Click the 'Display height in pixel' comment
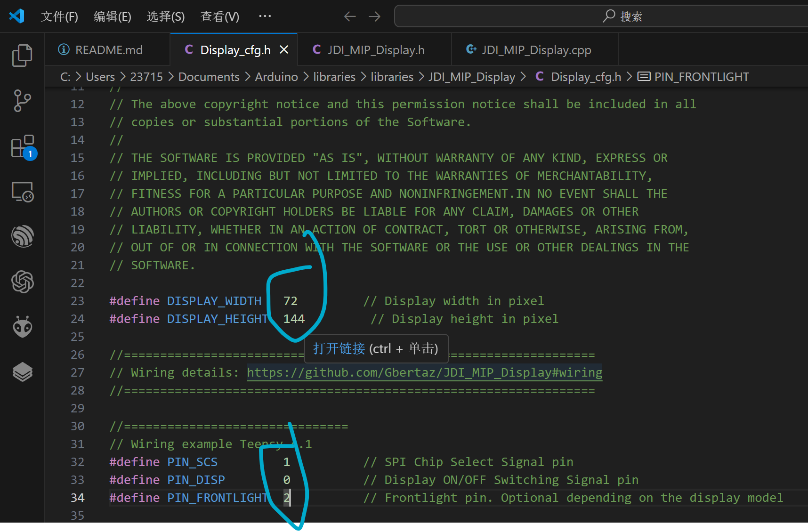Viewport: 808px width, 532px height. (x=464, y=319)
